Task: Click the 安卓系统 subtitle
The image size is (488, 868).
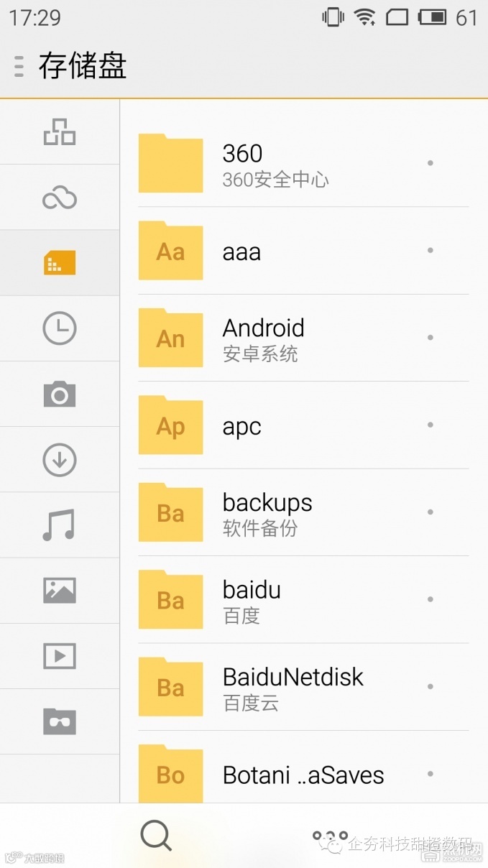Action: [x=260, y=354]
